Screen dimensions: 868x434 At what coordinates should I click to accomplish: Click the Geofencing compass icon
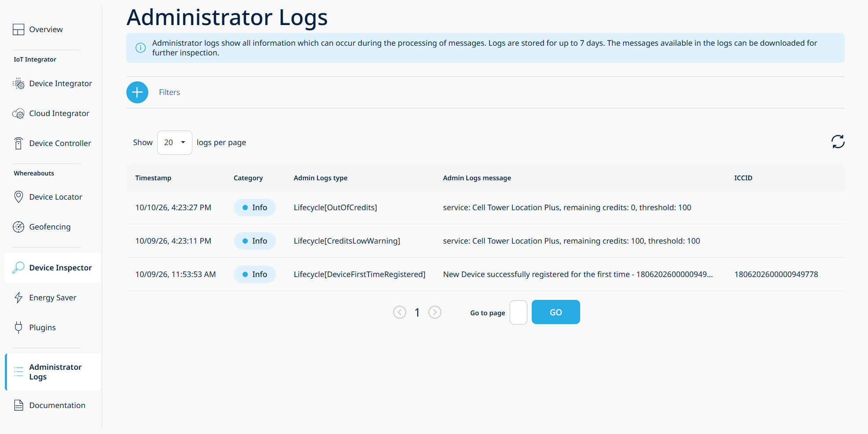pyautogui.click(x=18, y=227)
